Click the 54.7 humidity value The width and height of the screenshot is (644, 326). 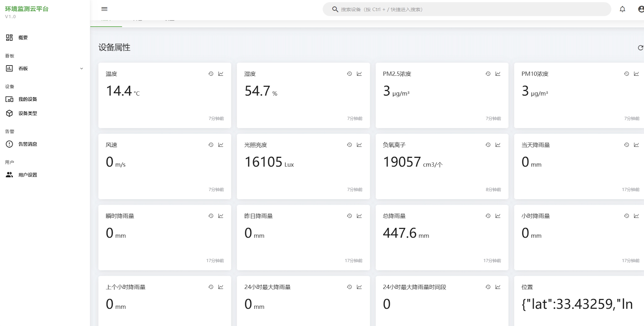pos(257,91)
